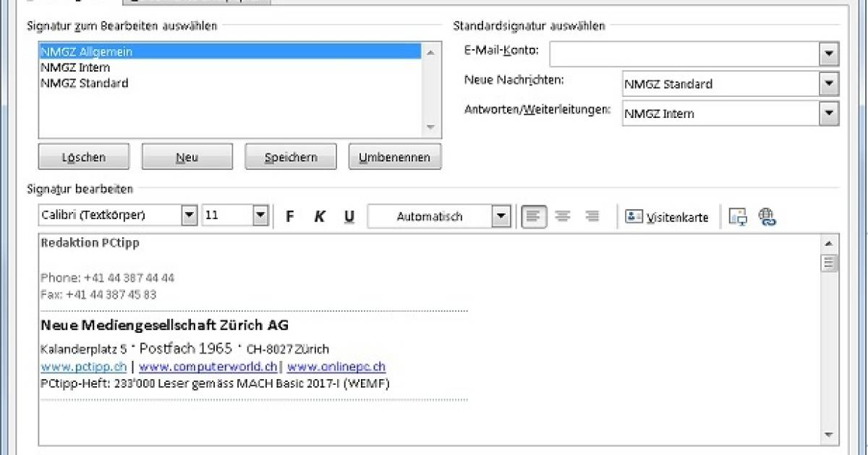Open the www.onlinepc.ch link
The image size is (868, 455).
tap(336, 366)
